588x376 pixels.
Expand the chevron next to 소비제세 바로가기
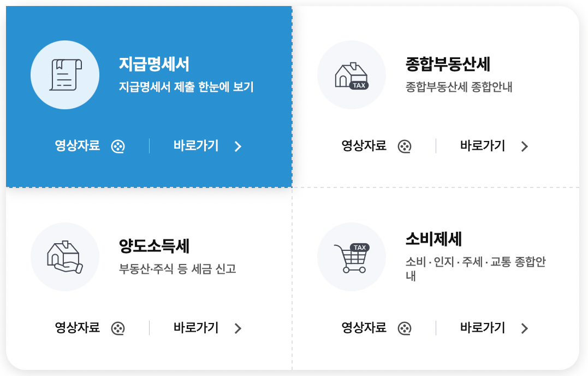524,328
